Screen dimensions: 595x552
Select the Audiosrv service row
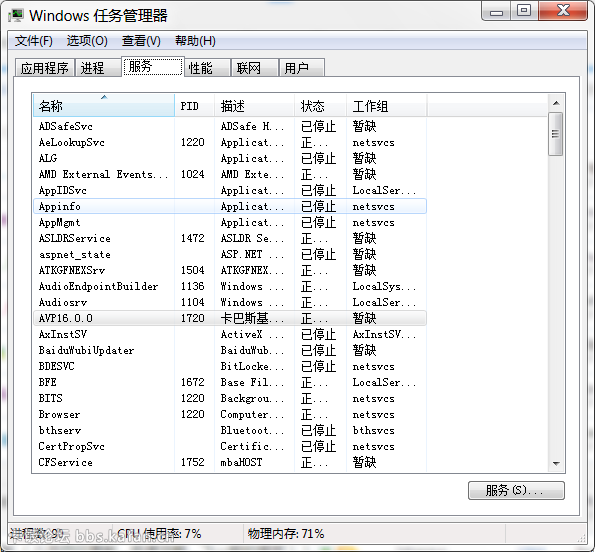point(230,302)
